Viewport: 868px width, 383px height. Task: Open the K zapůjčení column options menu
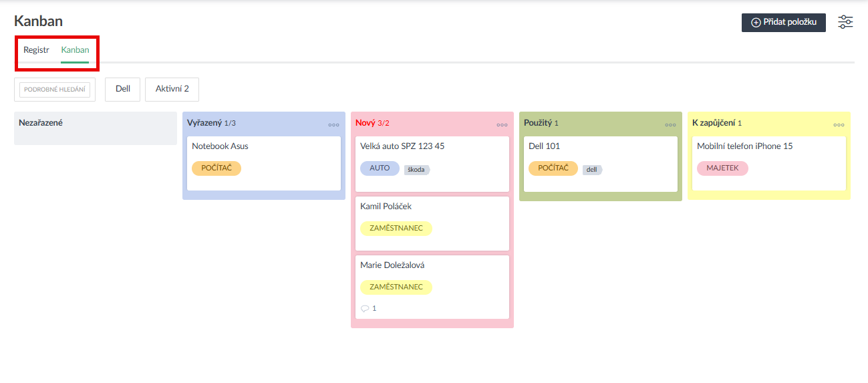point(839,125)
